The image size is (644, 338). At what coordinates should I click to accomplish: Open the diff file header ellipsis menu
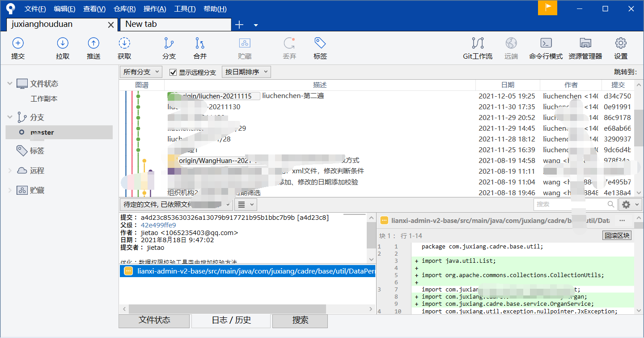click(622, 221)
